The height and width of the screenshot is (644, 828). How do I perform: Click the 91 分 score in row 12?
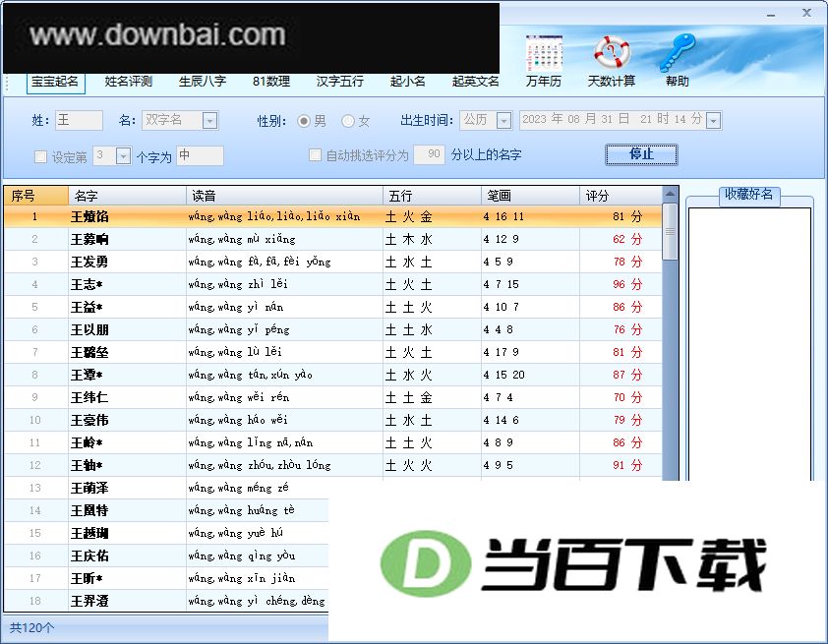[x=627, y=466]
